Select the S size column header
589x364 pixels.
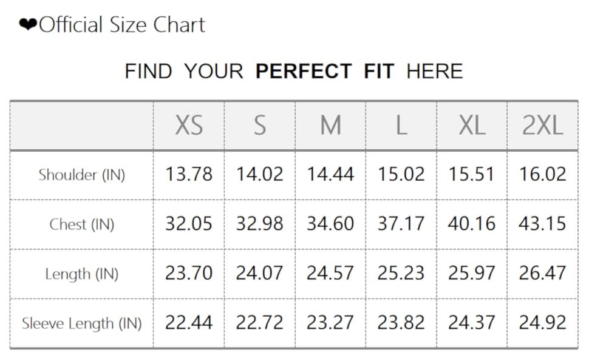[260, 126]
